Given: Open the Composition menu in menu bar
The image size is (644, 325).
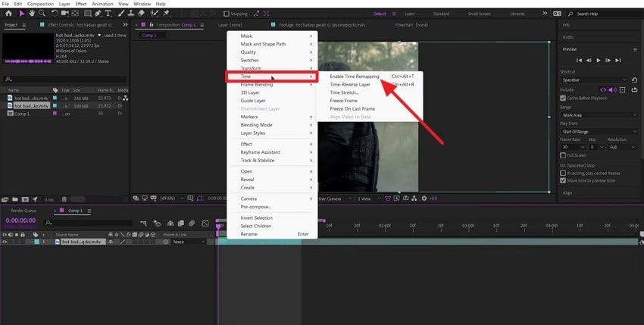Looking at the screenshot, I should pos(40,4).
